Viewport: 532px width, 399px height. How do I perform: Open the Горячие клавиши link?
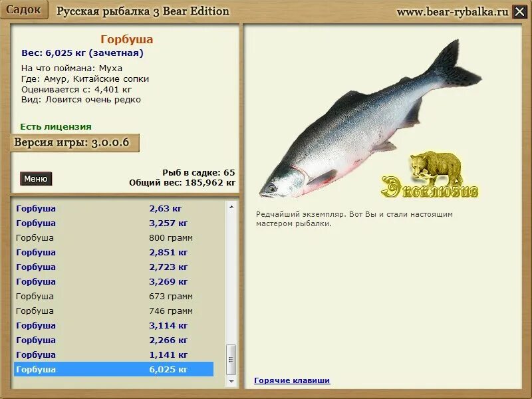point(292,380)
